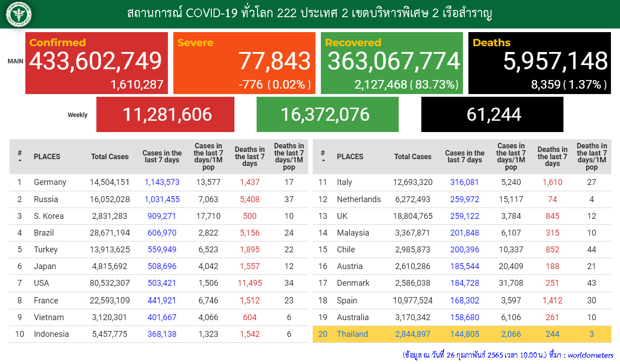The width and height of the screenshot is (620, 364).
Task: Select Indonesia row name
Action: 52,334
